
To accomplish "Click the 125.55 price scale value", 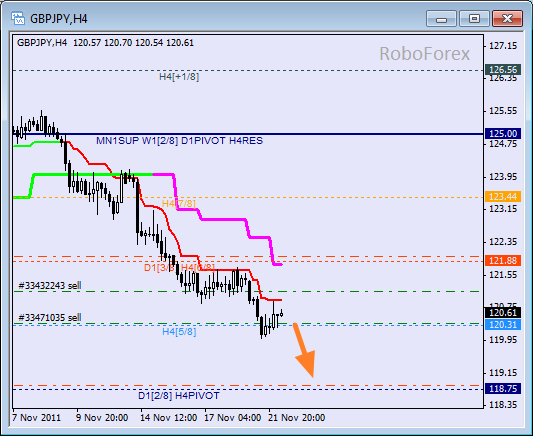I will tap(503, 111).
